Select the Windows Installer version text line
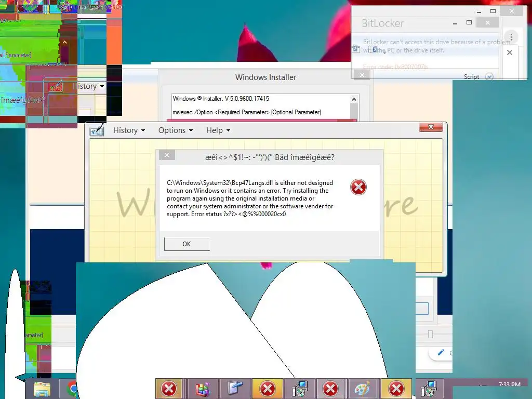This screenshot has height=399, width=532. click(221, 99)
